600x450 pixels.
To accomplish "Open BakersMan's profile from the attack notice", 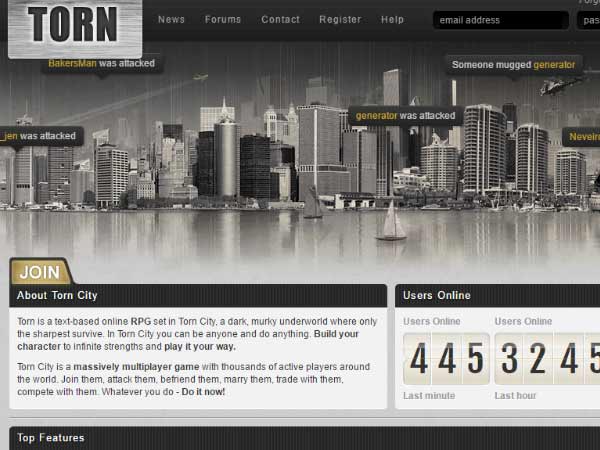I will [x=73, y=63].
